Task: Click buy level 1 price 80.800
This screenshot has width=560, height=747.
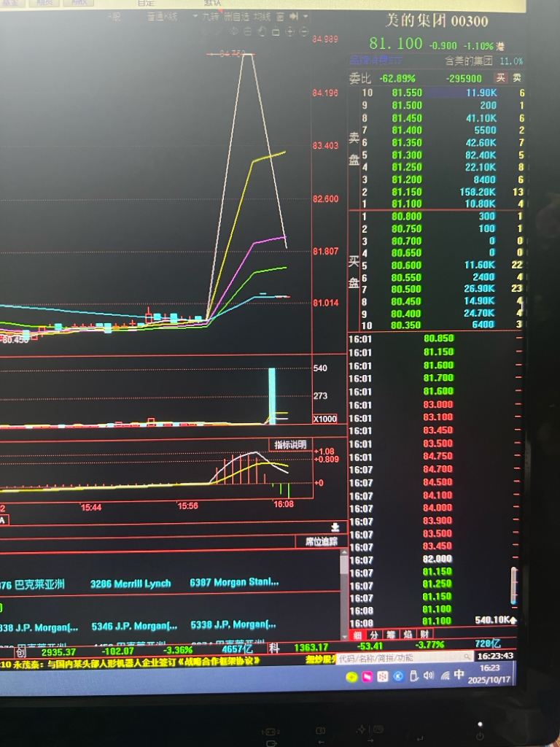Action: coord(407,216)
